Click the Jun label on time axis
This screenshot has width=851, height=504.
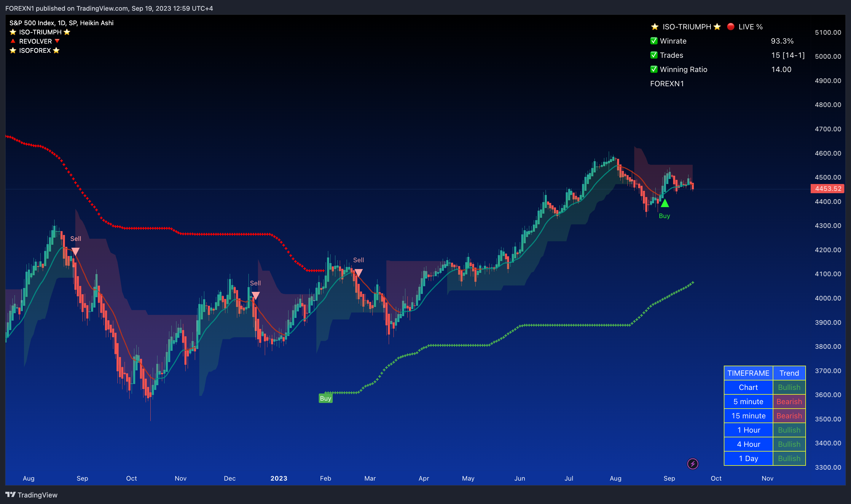pyautogui.click(x=519, y=478)
